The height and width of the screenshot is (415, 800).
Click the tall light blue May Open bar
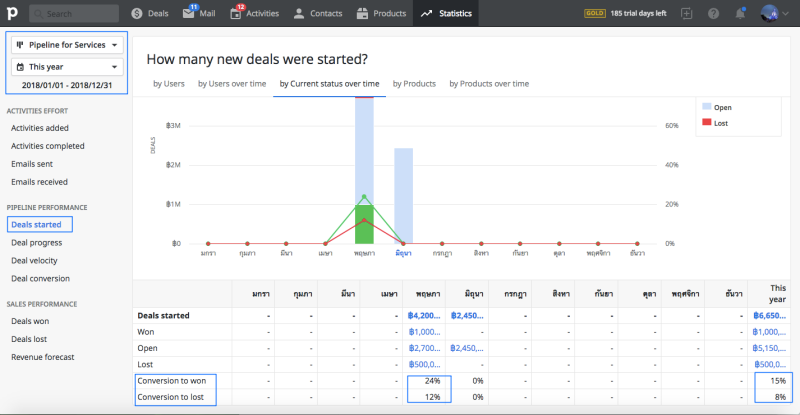364,152
